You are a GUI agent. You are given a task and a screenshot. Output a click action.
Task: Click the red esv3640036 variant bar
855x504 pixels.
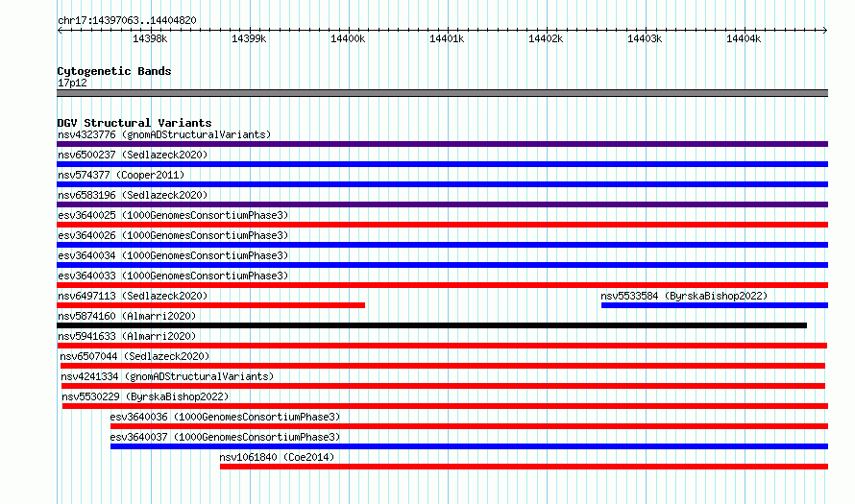tap(469, 426)
